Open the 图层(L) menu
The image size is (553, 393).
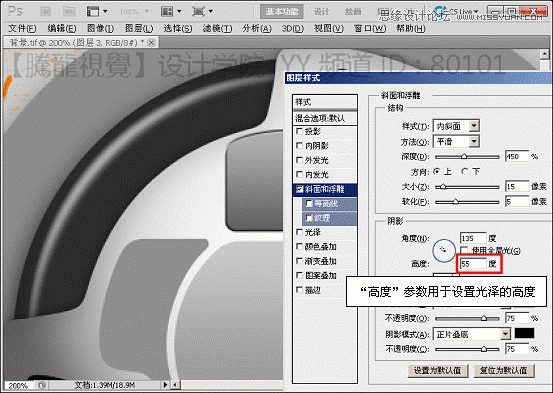point(139,28)
